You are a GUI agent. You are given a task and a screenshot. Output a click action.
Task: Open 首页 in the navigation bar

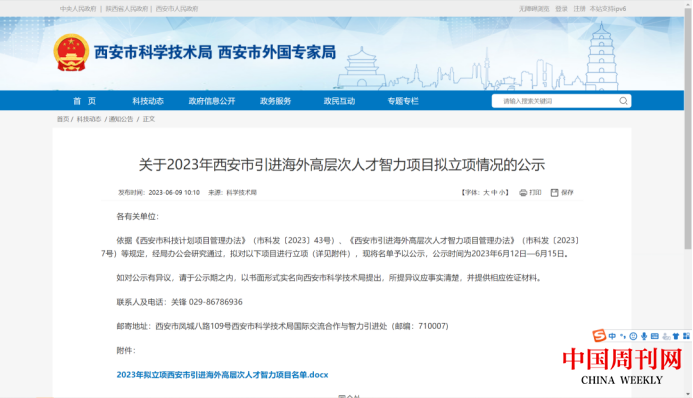pos(84,101)
